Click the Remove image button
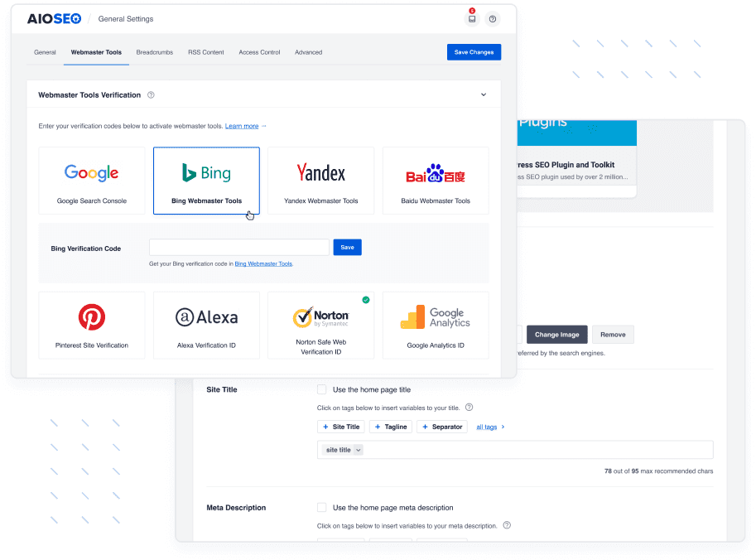 [x=613, y=335]
